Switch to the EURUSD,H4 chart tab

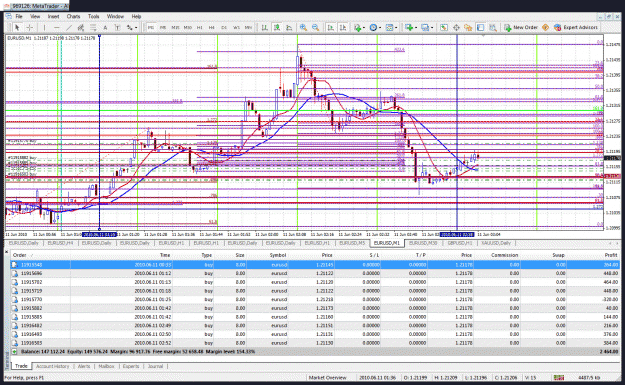tap(61, 243)
